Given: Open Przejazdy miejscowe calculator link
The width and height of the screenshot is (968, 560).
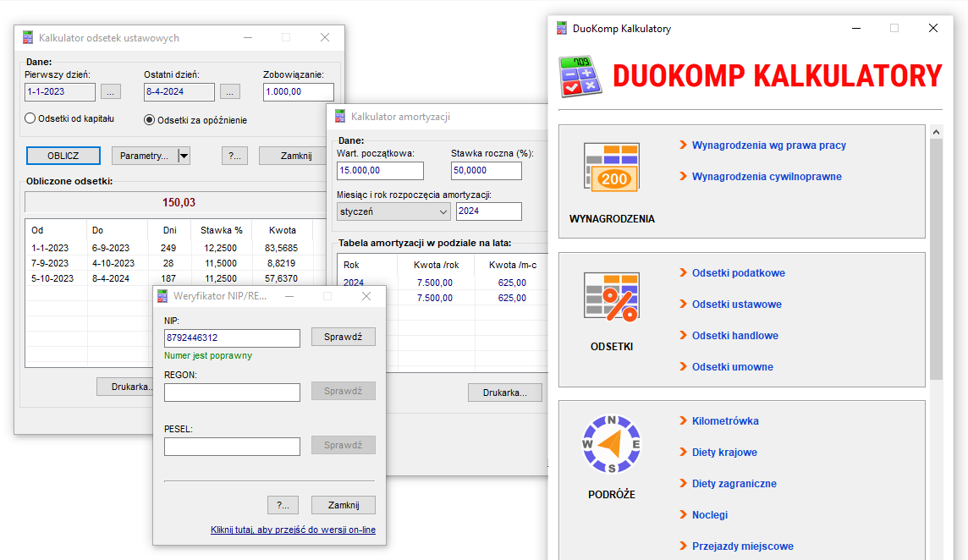Looking at the screenshot, I should click(743, 546).
